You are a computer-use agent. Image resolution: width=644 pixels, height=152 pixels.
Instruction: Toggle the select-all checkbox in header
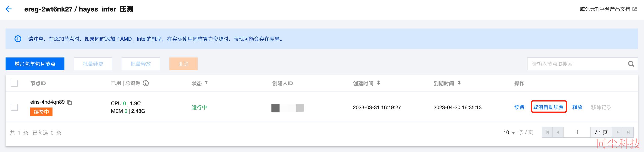tap(14, 83)
